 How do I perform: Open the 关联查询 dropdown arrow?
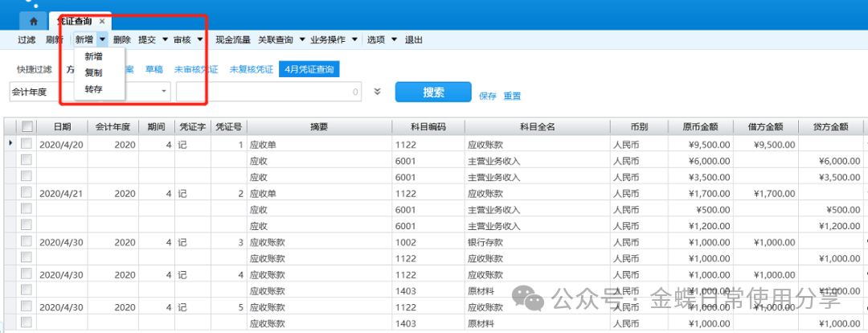302,39
